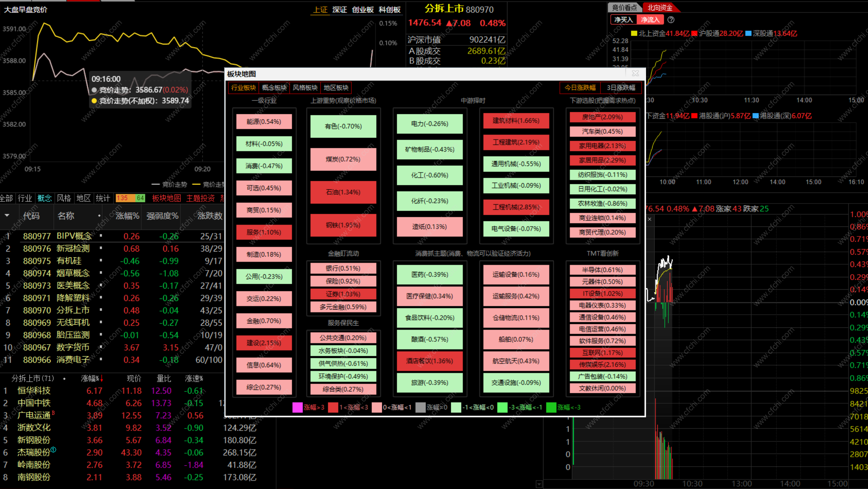The image size is (868, 489).
Task: Click the dot beside 分拆上市(71) header
Action: [64, 379]
